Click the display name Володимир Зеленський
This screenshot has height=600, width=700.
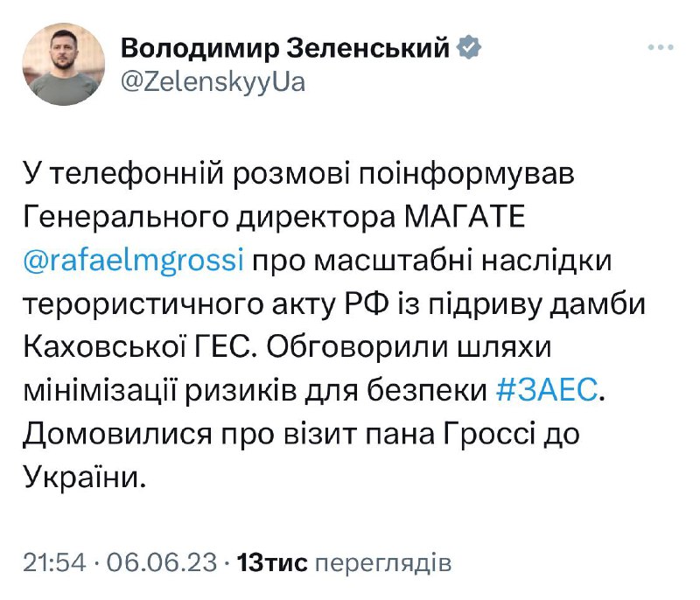pos(286,47)
